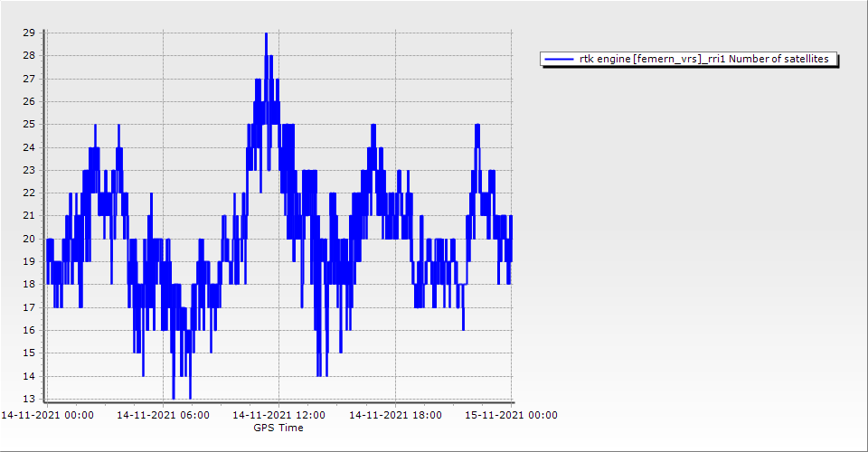Click the highest peak of the plot at 29
The image size is (868, 452).
click(x=266, y=34)
